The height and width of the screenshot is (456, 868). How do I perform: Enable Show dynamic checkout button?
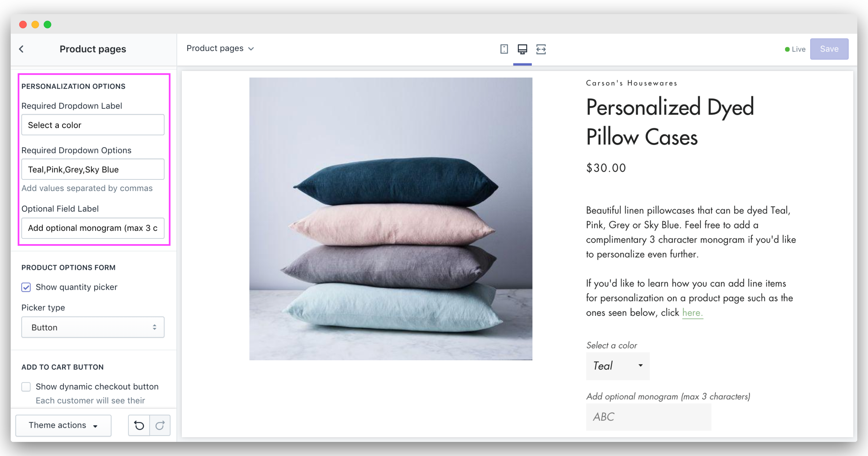click(26, 386)
